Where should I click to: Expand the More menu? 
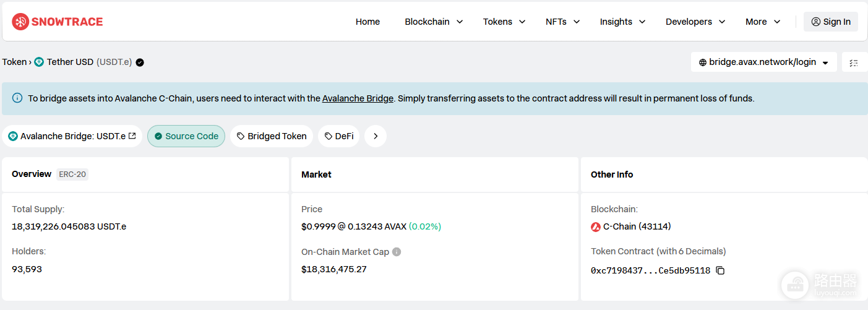click(x=762, y=22)
